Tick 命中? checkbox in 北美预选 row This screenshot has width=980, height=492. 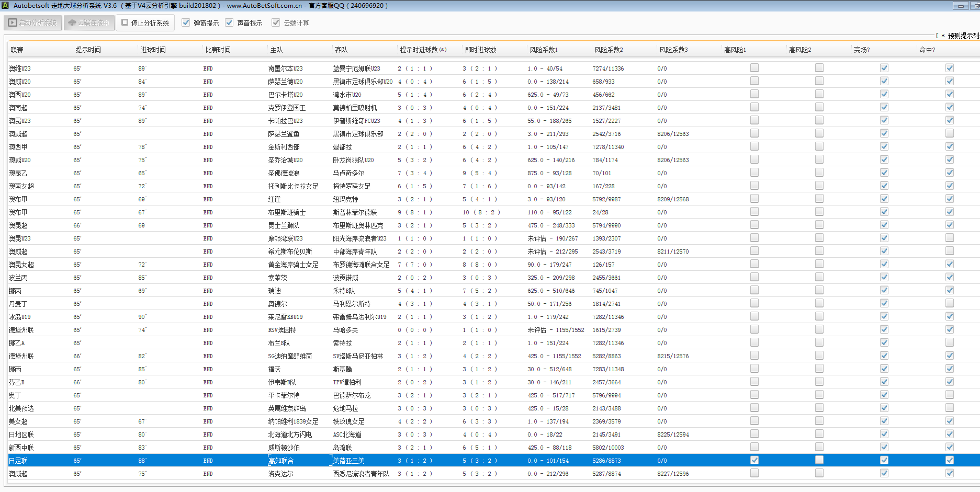[x=949, y=408]
